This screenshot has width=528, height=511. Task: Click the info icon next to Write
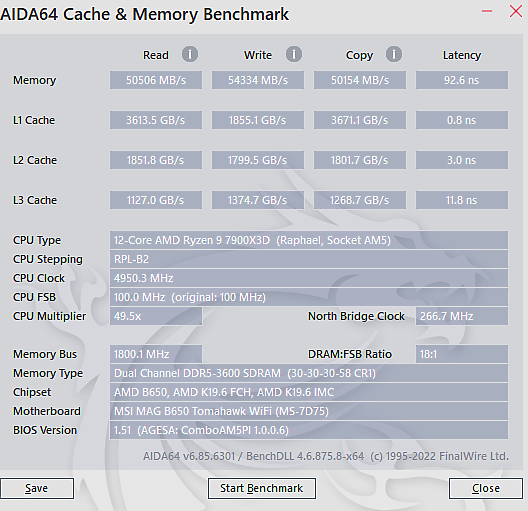294,54
